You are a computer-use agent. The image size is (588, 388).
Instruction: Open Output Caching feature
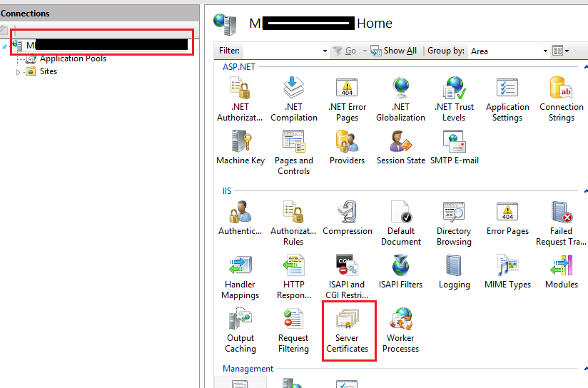pyautogui.click(x=240, y=330)
